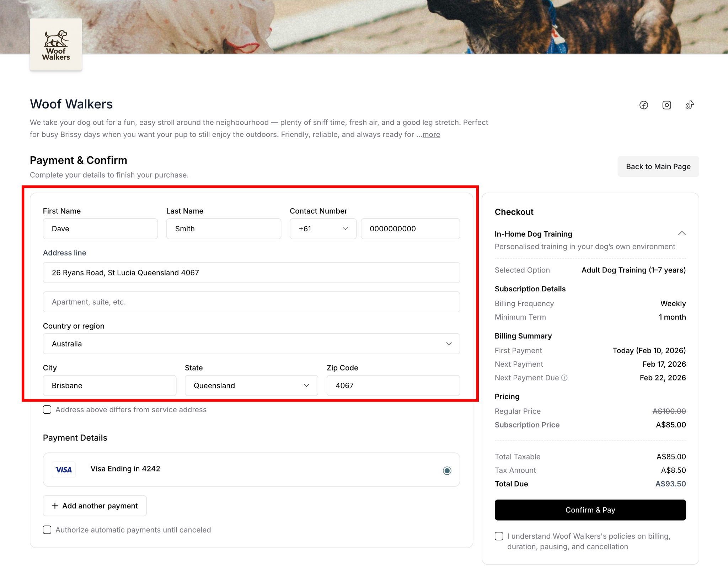
Task: Enable Authorize automatic payments until canceled
Action: (x=47, y=530)
